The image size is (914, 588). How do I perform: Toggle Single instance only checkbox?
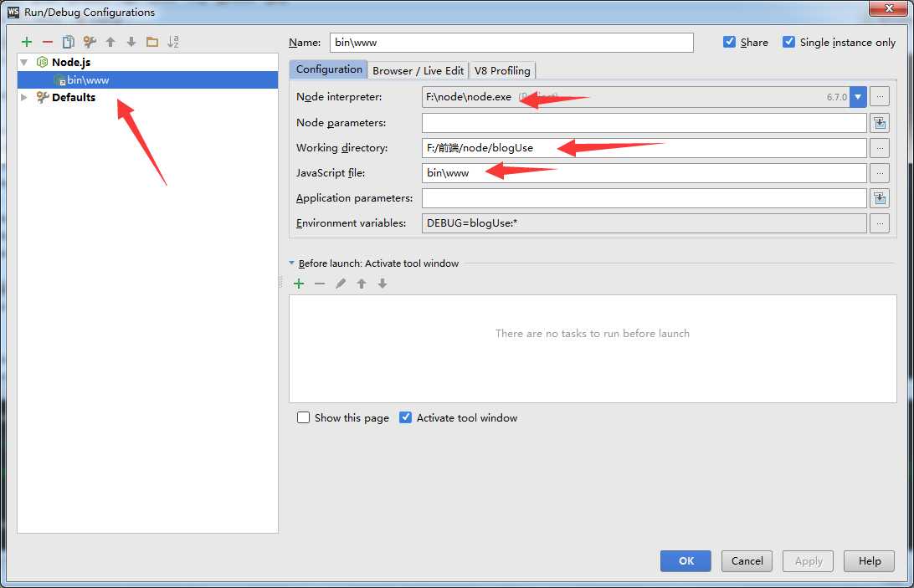point(788,42)
